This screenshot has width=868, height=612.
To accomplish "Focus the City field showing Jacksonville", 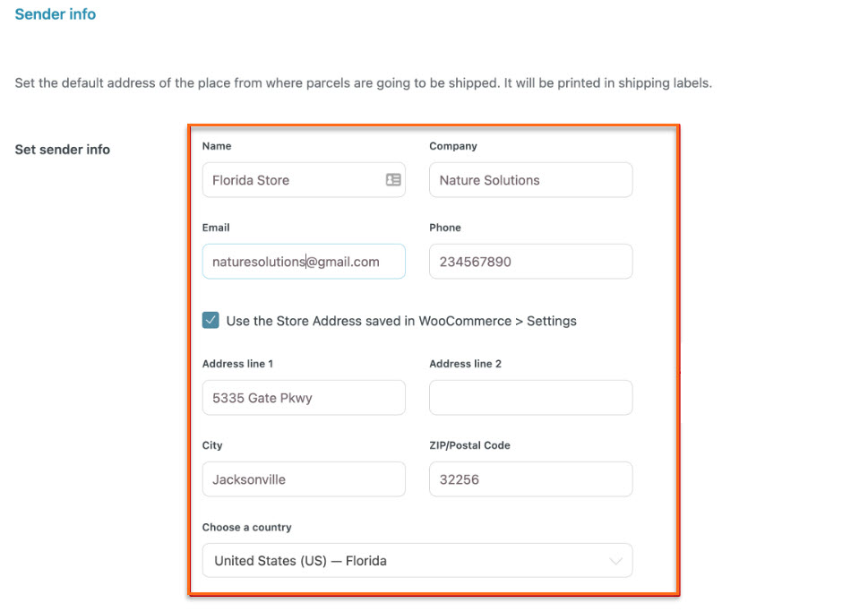I will (303, 479).
